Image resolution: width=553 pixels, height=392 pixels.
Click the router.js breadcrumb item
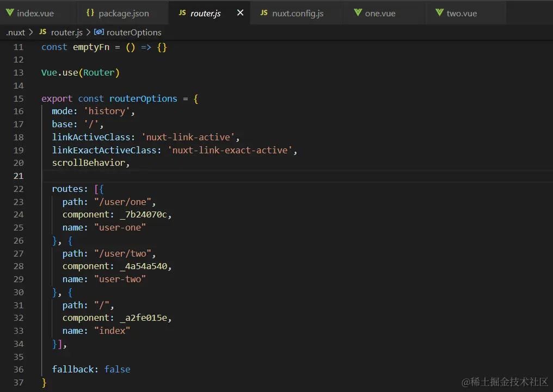66,33
